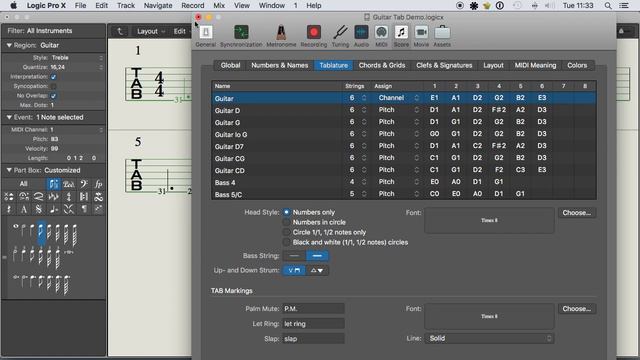The image size is (640, 360).
Task: Toggle Syncopation checkbox
Action: click(x=53, y=86)
